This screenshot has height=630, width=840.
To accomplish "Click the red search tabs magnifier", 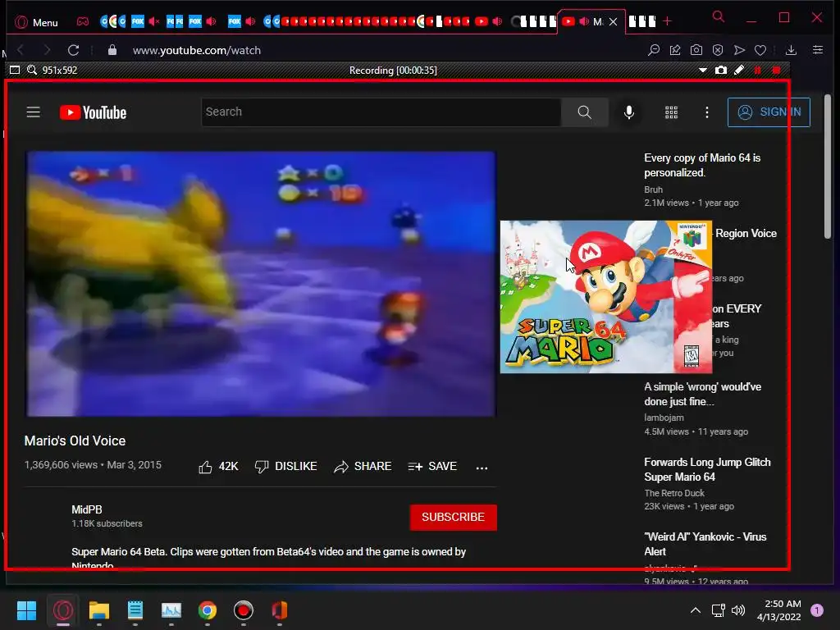I will pos(719,16).
